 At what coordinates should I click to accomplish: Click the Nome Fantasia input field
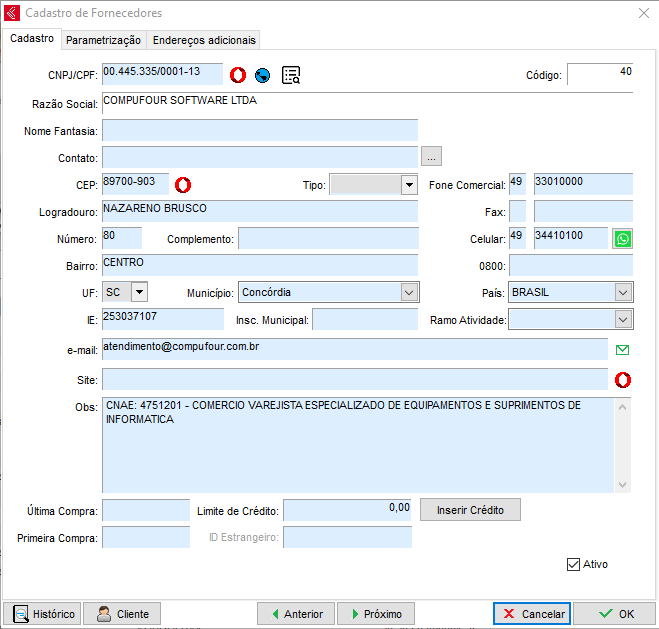[259, 130]
